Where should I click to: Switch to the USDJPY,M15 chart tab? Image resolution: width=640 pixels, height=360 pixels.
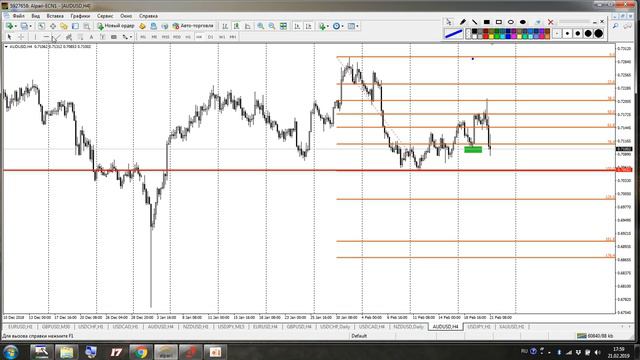pos(231,327)
